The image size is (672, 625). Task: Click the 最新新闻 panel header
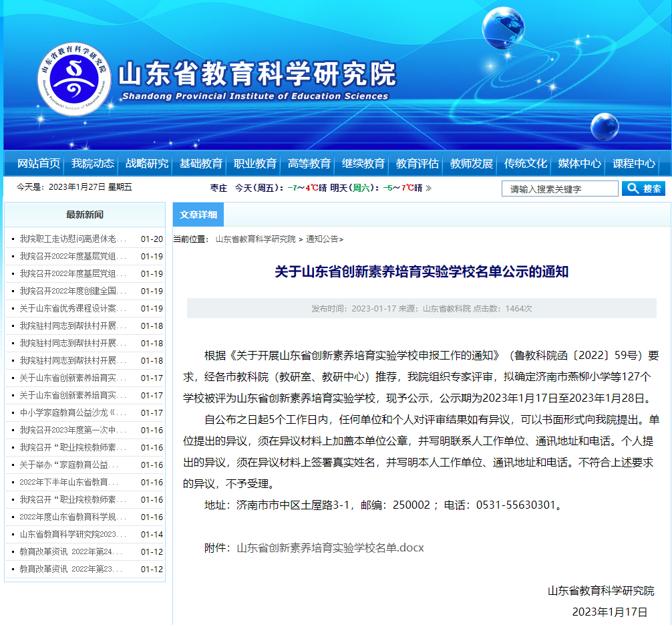coord(84,215)
